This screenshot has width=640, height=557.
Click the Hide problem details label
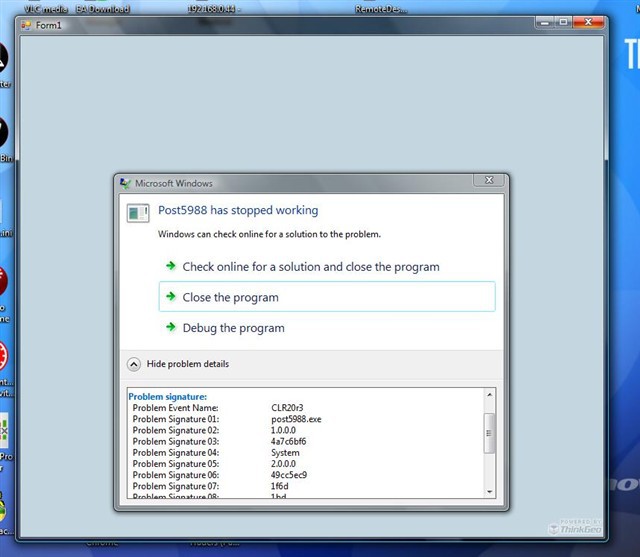pos(188,364)
